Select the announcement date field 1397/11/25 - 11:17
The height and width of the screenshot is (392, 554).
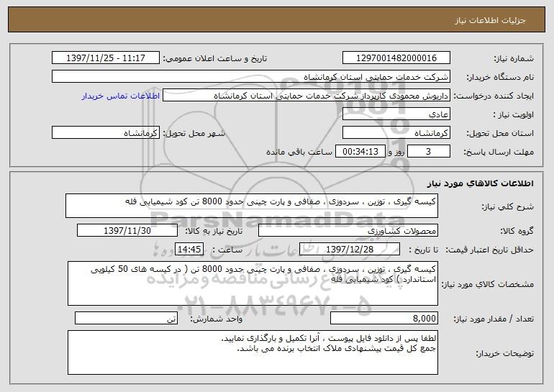pos(106,58)
